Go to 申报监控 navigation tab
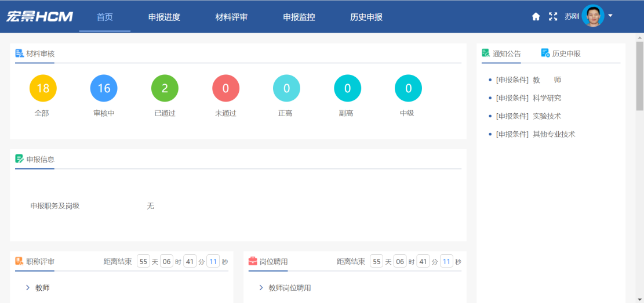Viewport: 644px width, 303px height. point(299,17)
